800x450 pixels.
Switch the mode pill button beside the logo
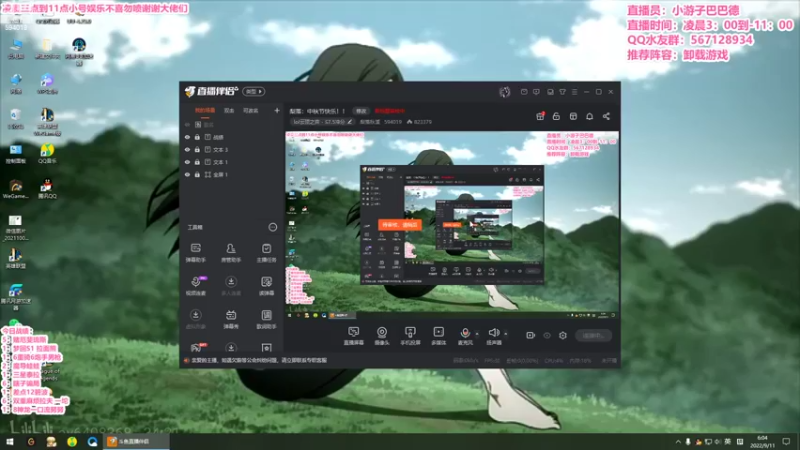point(254,91)
